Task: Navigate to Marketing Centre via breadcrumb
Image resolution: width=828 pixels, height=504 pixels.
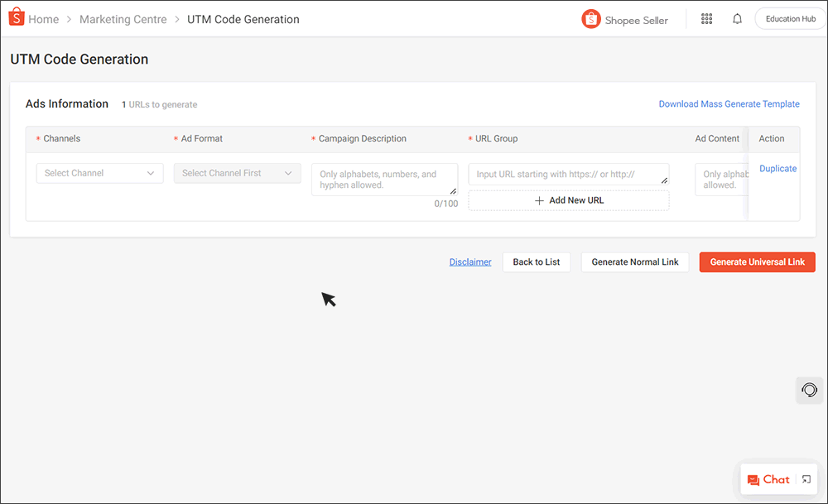Action: [x=123, y=18]
